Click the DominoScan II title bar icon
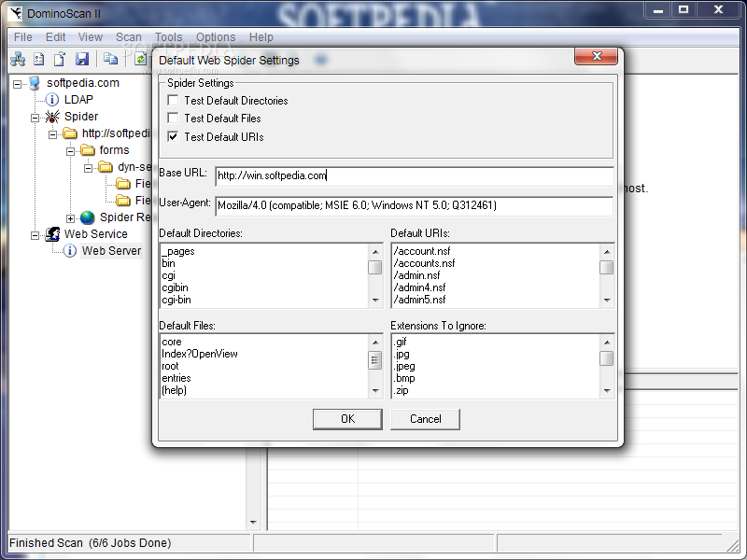747x560 pixels. (x=15, y=13)
